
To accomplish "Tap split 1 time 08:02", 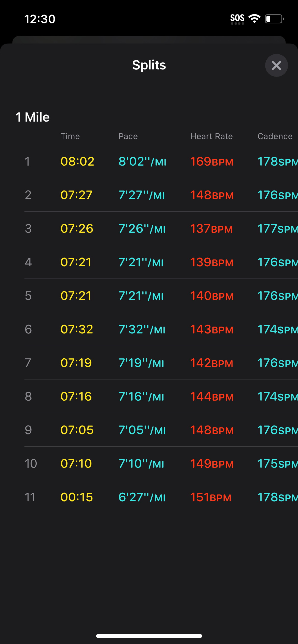I will click(77, 162).
